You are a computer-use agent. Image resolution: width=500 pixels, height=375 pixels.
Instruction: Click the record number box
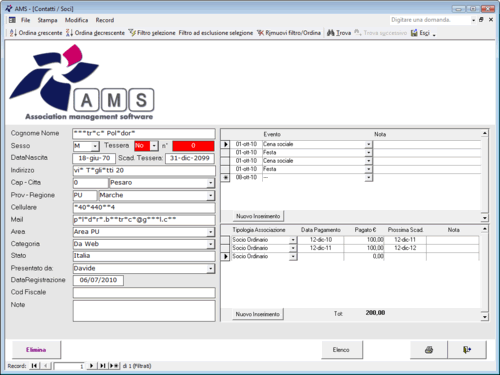click(x=69, y=366)
